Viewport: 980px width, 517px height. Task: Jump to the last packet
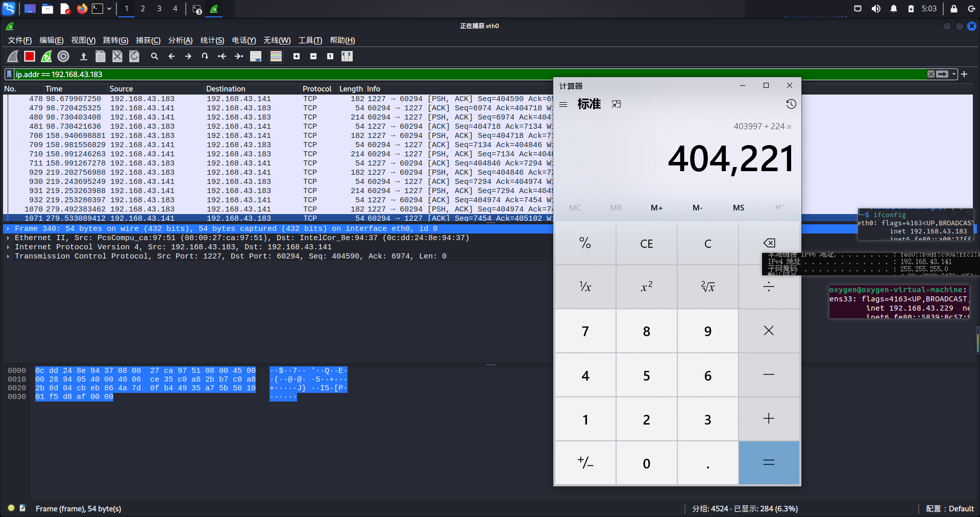pyautogui.click(x=239, y=56)
